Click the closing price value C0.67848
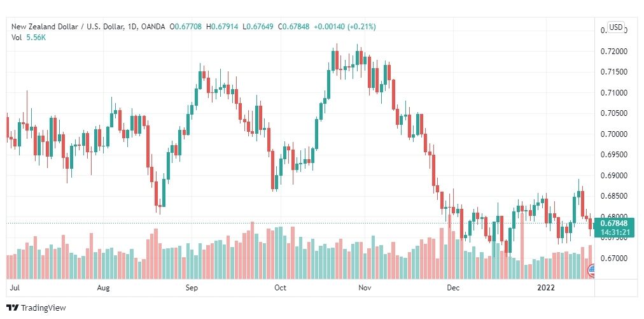The image size is (644, 319). 293,27
